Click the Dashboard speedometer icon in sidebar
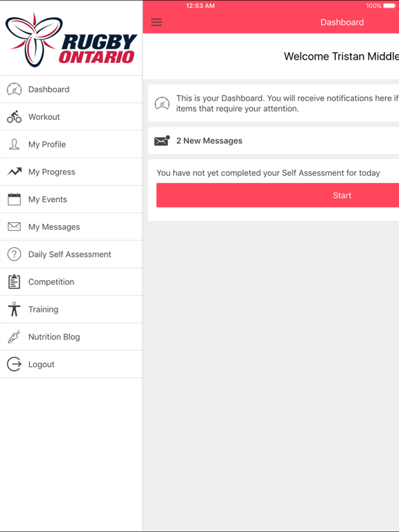This screenshot has height=532, width=399. point(15,89)
